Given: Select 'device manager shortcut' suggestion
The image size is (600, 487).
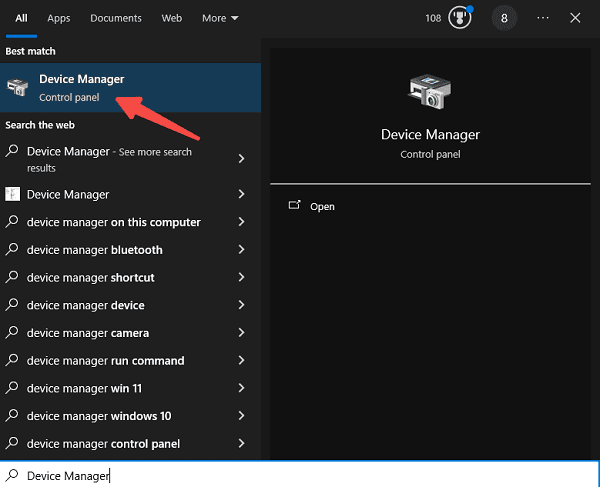Looking at the screenshot, I should tap(91, 277).
